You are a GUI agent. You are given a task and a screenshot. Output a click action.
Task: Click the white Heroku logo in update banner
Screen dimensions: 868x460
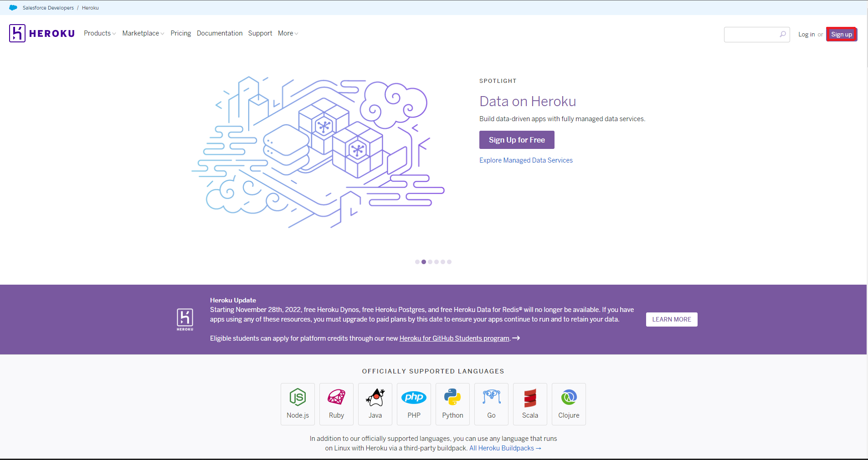coord(185,319)
